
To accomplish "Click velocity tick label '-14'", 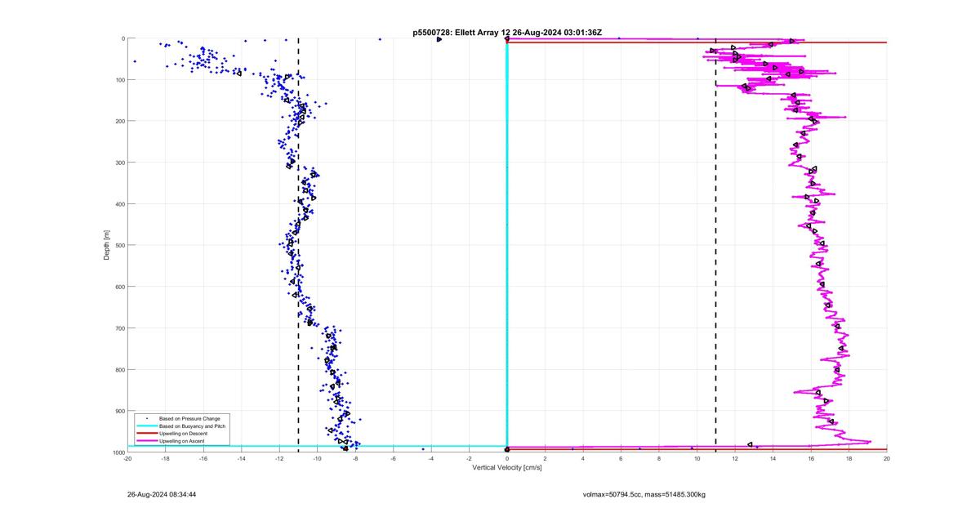I will point(241,459).
